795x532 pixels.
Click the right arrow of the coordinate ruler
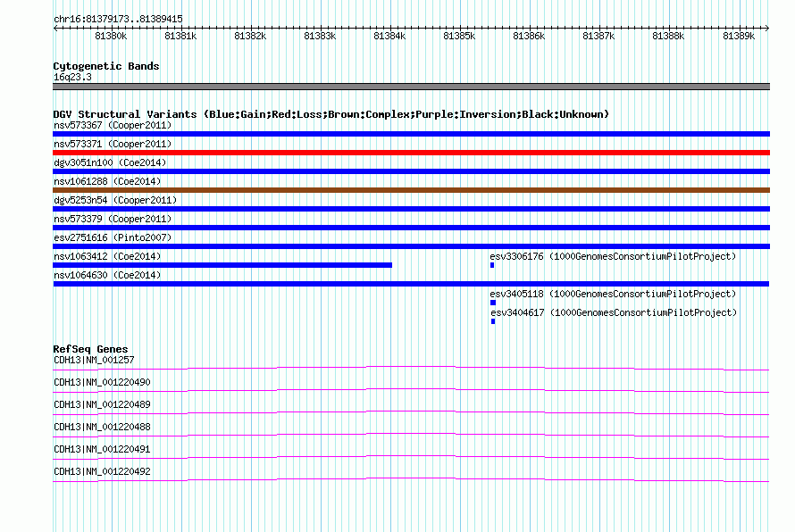[x=767, y=28]
